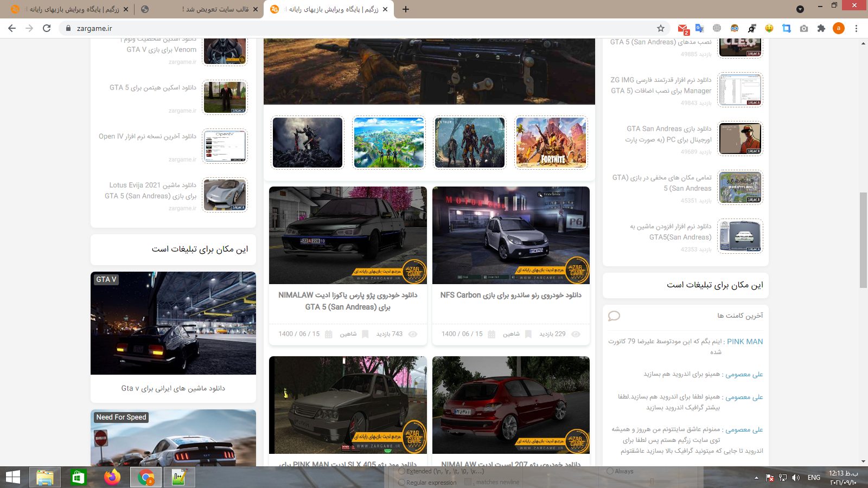Open the Windows Store taskbar icon
This screenshot has height=488, width=868.
78,477
